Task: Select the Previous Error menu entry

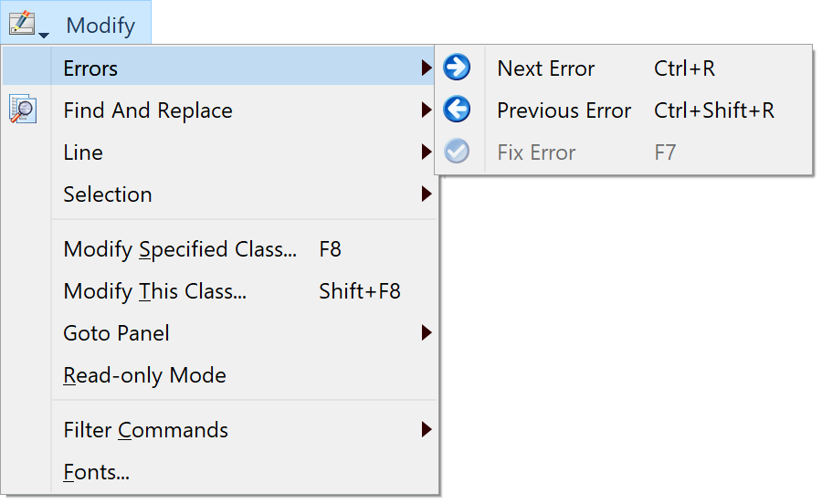Action: [x=623, y=110]
